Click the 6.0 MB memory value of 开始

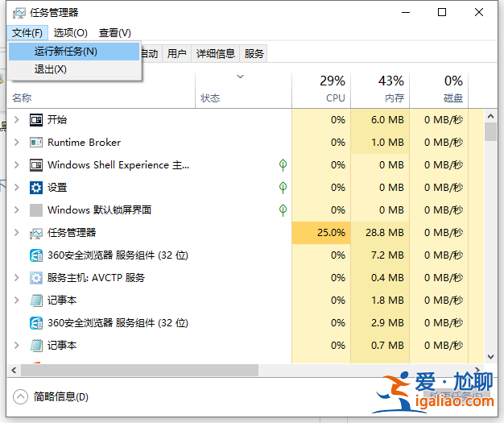pyautogui.click(x=387, y=120)
